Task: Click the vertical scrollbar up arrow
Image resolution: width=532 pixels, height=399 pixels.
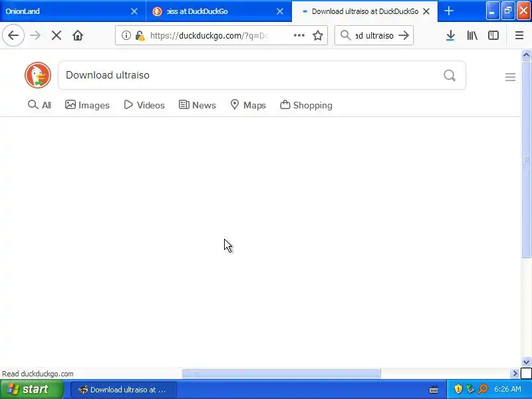Action: (526, 55)
